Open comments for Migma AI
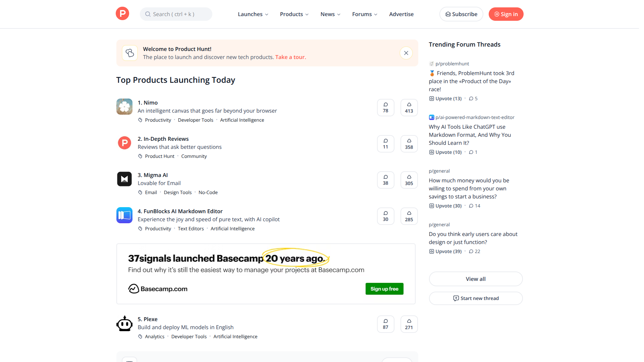Viewport: 644px width, 362px height. (x=385, y=180)
